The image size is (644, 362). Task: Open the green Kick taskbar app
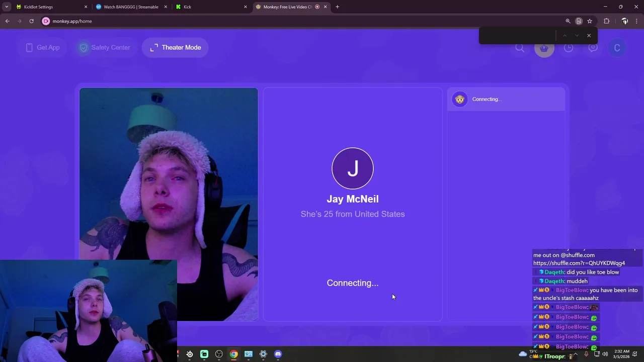coord(204,354)
